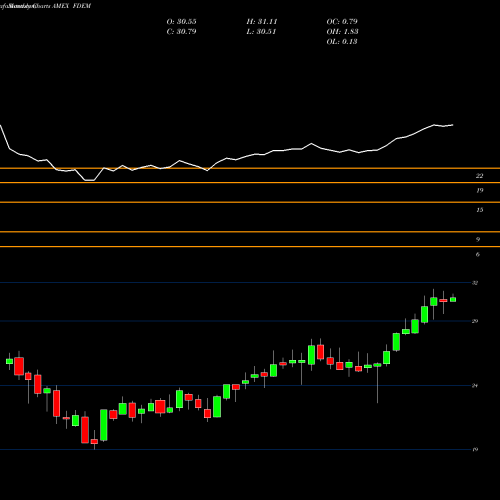Click the 'O: 30.55' open price value
This screenshot has width=500, height=500.
click(181, 21)
